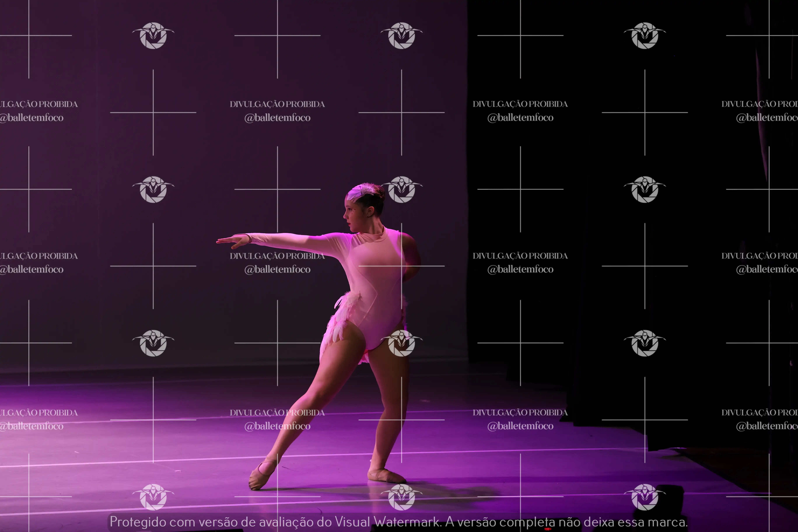798x532 pixels.
Task: Click the top-right watermark logo on dark curtain
Action: coord(645,36)
